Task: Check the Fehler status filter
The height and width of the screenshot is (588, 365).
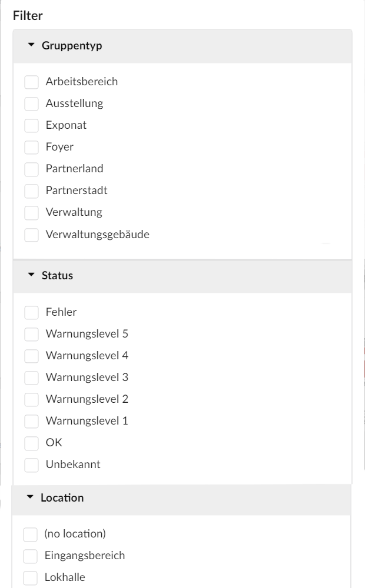Action: click(31, 312)
